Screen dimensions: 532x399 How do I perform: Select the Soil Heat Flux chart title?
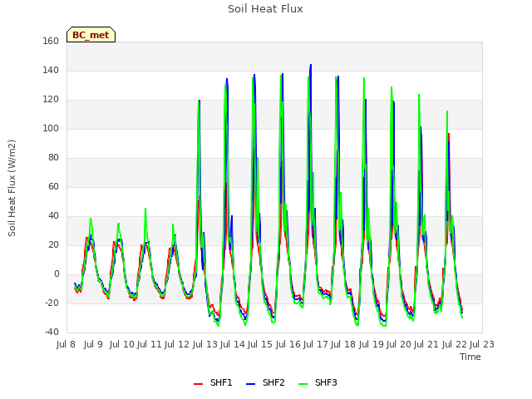tap(265, 9)
